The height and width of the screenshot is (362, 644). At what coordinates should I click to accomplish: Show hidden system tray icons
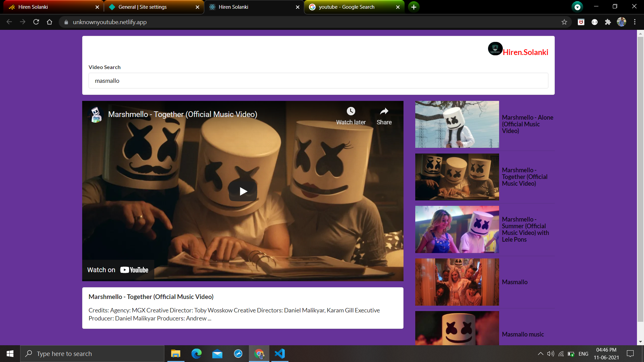click(x=540, y=354)
